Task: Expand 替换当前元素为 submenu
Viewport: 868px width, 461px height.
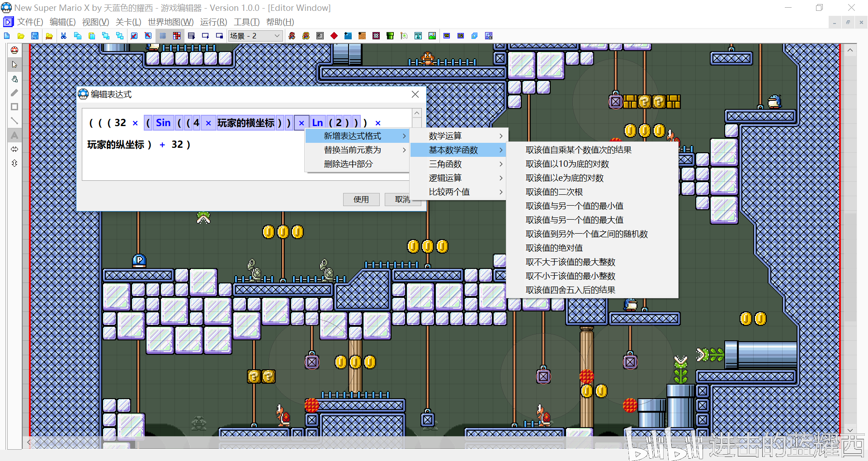Action: click(x=357, y=150)
